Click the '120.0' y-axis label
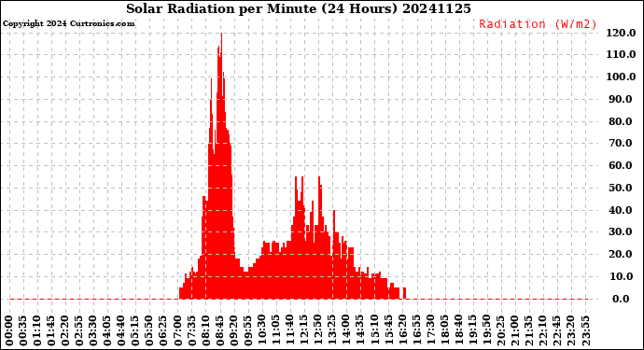 [x=621, y=33]
